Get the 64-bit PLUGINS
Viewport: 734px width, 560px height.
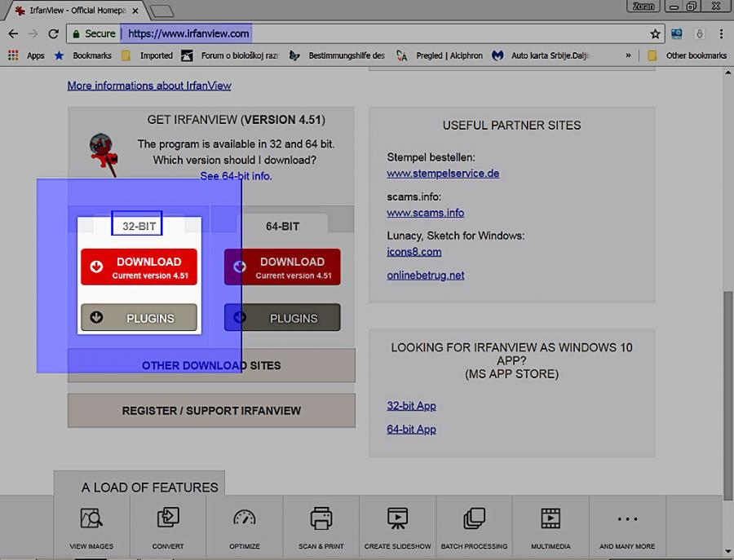(x=282, y=318)
